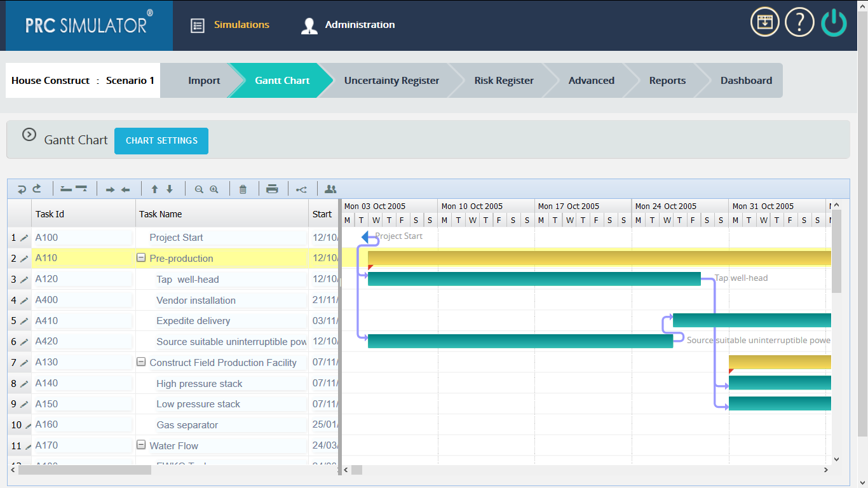868x488 pixels.
Task: Click the redo arrow in Gantt toolbar
Action: [x=37, y=189]
